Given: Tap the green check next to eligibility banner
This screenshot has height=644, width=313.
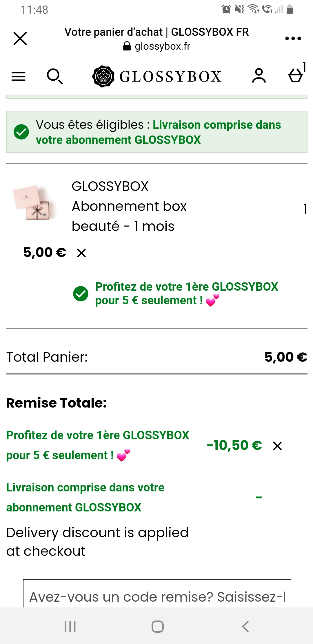Looking at the screenshot, I should [21, 132].
